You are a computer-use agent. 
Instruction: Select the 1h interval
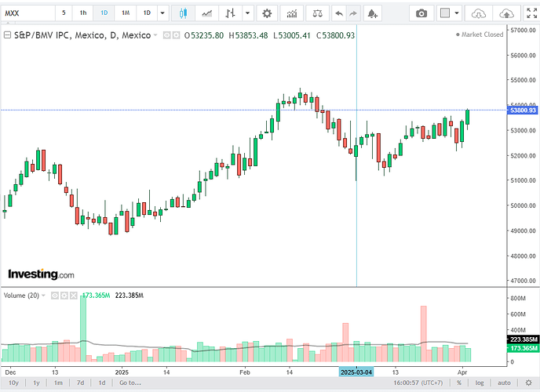(x=83, y=13)
